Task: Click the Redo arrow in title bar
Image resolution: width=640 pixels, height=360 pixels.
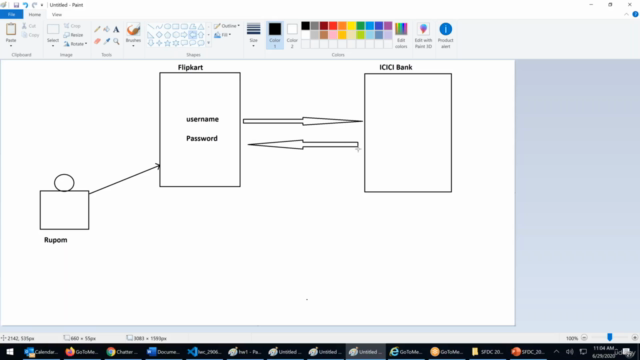Action: 34,5
